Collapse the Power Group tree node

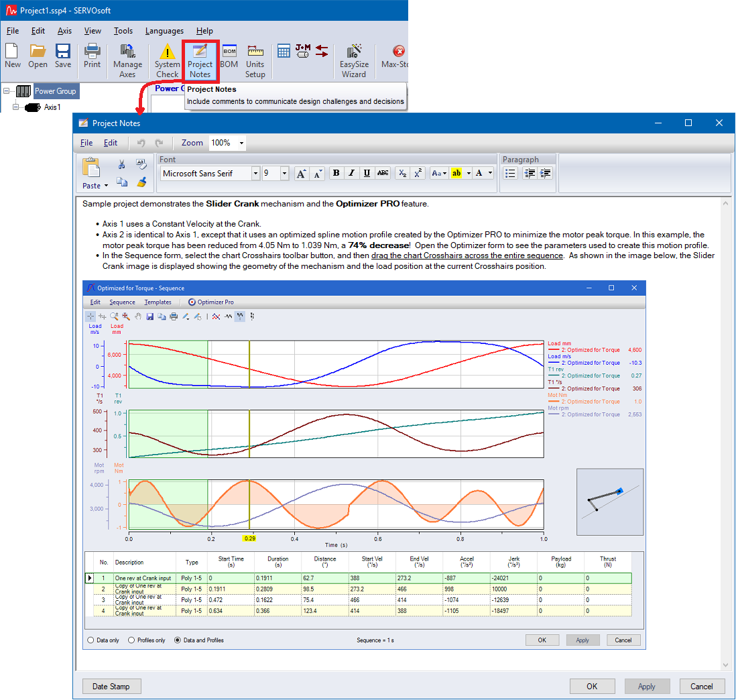point(6,91)
